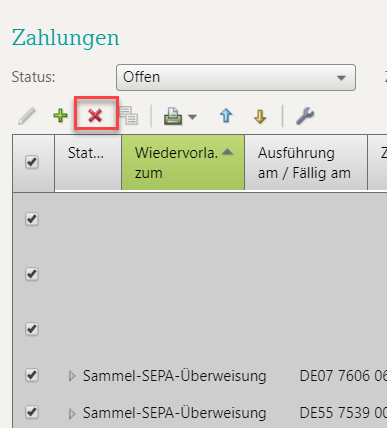The image size is (387, 428).
Task: Add a new payment with green plus
Action: (x=60, y=116)
